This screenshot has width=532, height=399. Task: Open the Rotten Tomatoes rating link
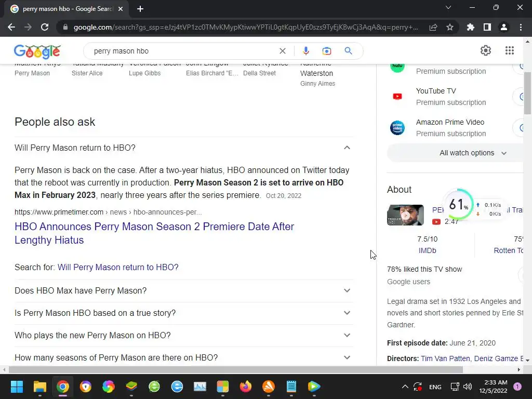click(508, 250)
